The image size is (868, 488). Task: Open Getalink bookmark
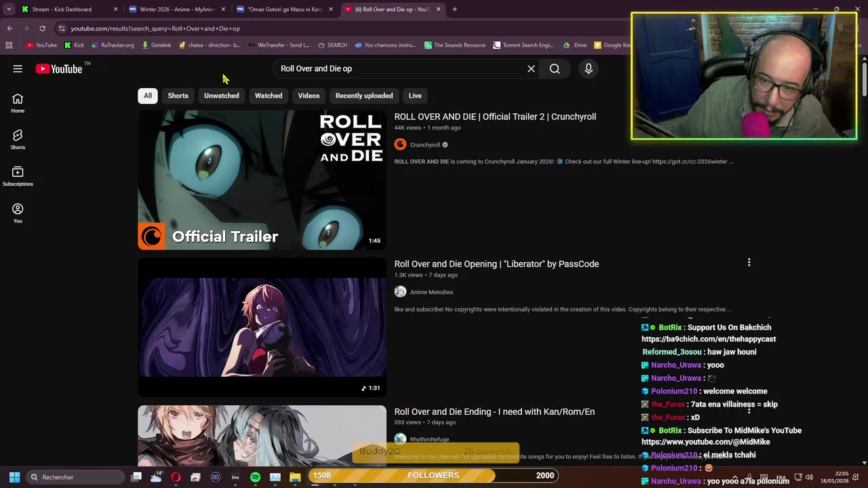157,45
